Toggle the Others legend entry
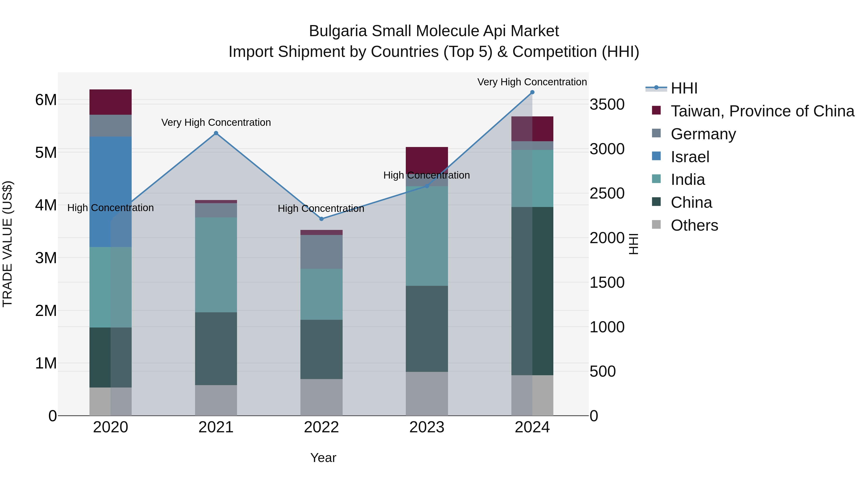The image size is (868, 488). coord(685,225)
